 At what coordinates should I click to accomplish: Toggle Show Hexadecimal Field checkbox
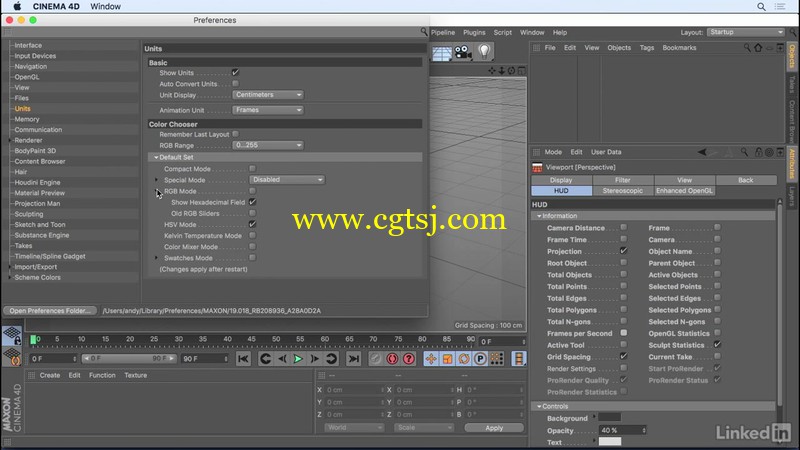(252, 202)
